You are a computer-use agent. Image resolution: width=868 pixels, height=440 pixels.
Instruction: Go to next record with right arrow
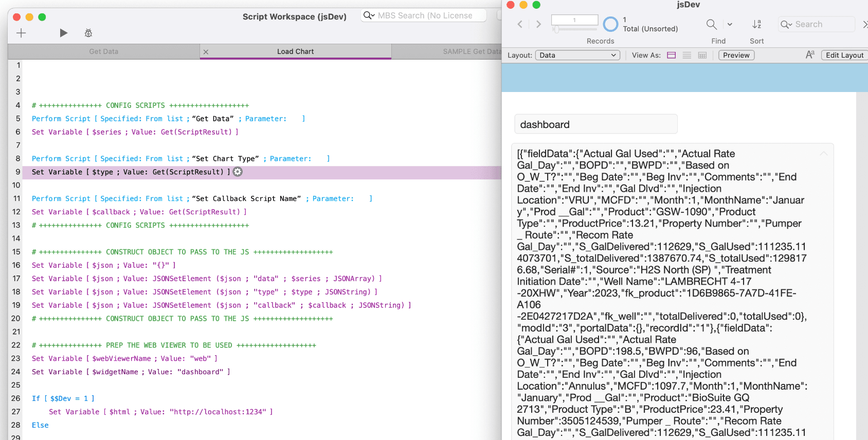[538, 24]
